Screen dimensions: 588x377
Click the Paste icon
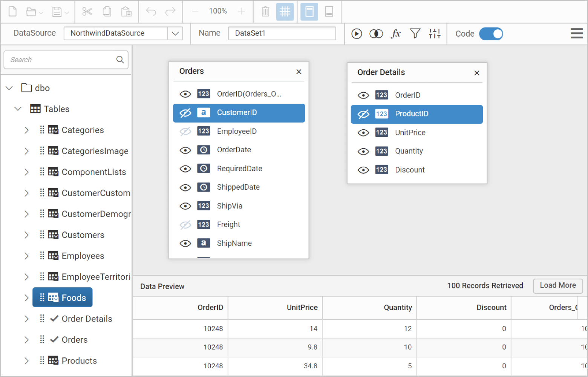coord(127,11)
